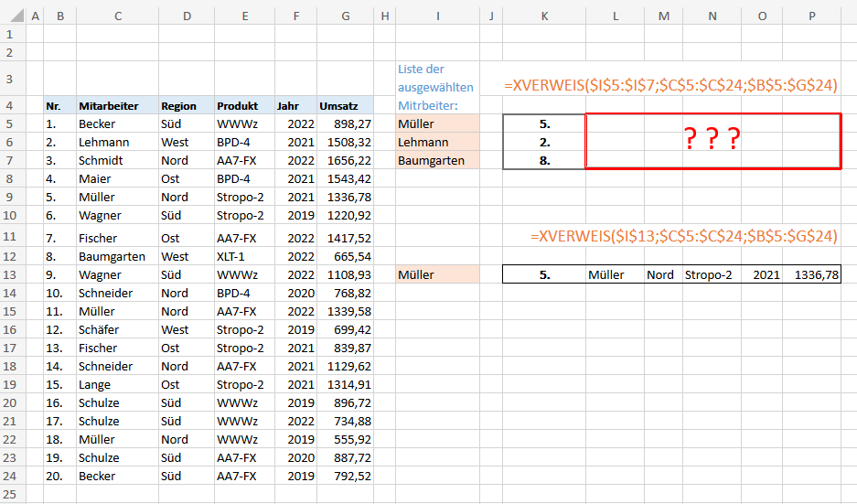
Task: Select the cell with Umsatz 1108,93
Action: pyautogui.click(x=346, y=274)
